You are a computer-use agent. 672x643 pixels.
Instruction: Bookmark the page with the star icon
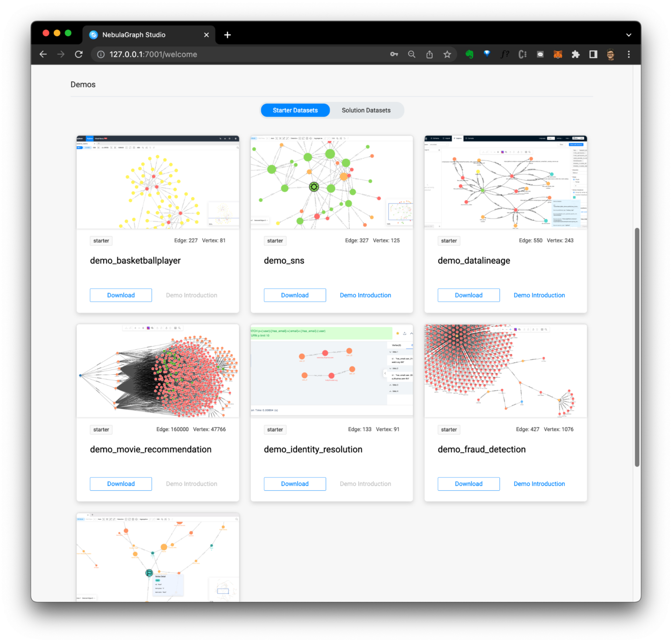coord(447,54)
